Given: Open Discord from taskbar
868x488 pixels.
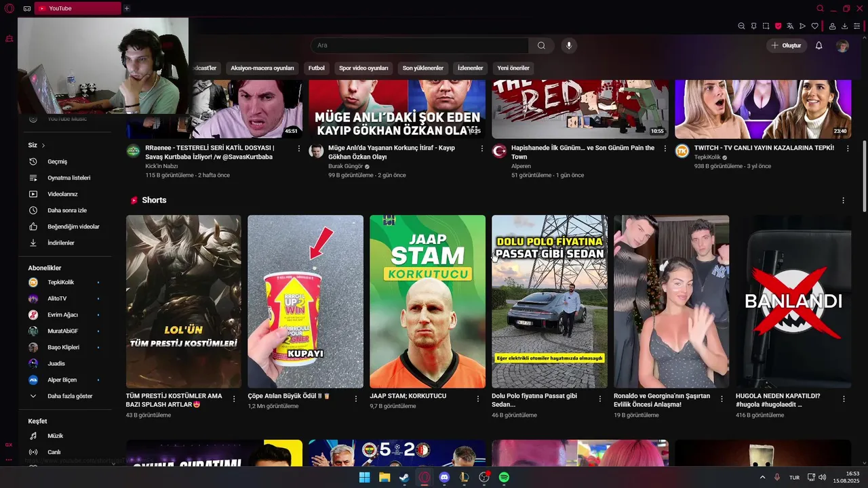Looking at the screenshot, I should [444, 477].
